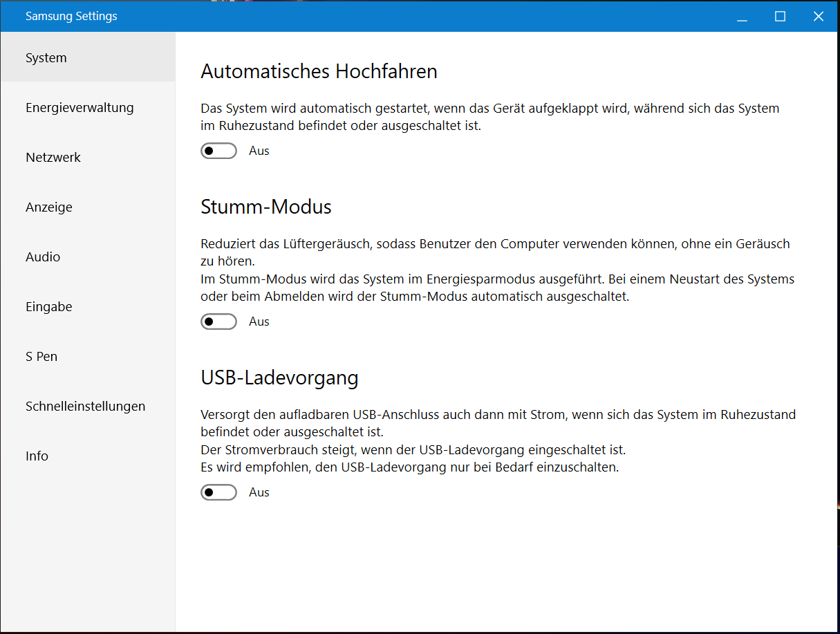Open Schnelleinstellungen in the sidebar

[x=86, y=407]
